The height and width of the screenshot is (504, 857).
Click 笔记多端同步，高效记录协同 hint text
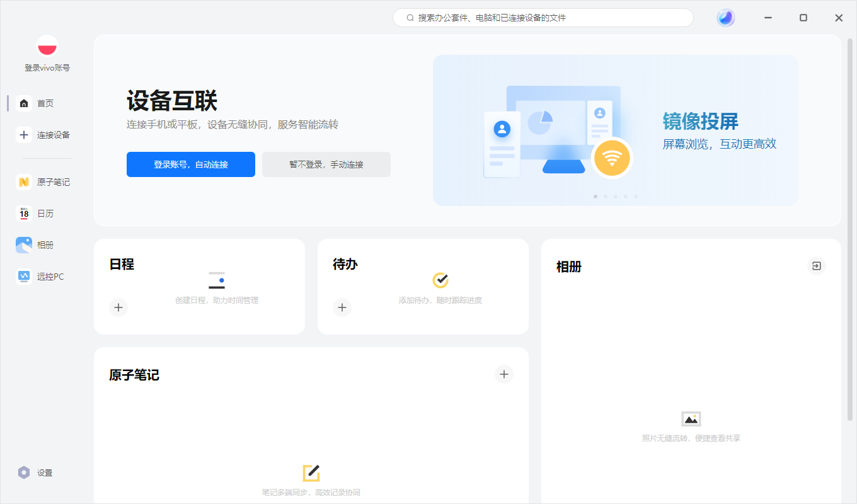coord(311,492)
